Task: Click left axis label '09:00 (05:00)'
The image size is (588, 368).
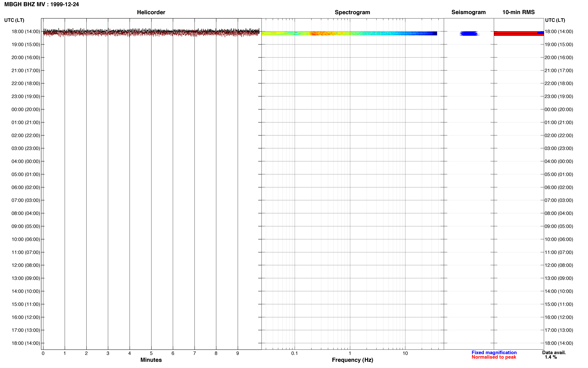Action: 26,226
